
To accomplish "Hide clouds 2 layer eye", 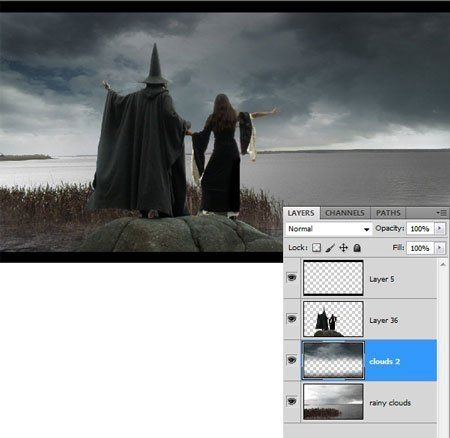I will (292, 360).
